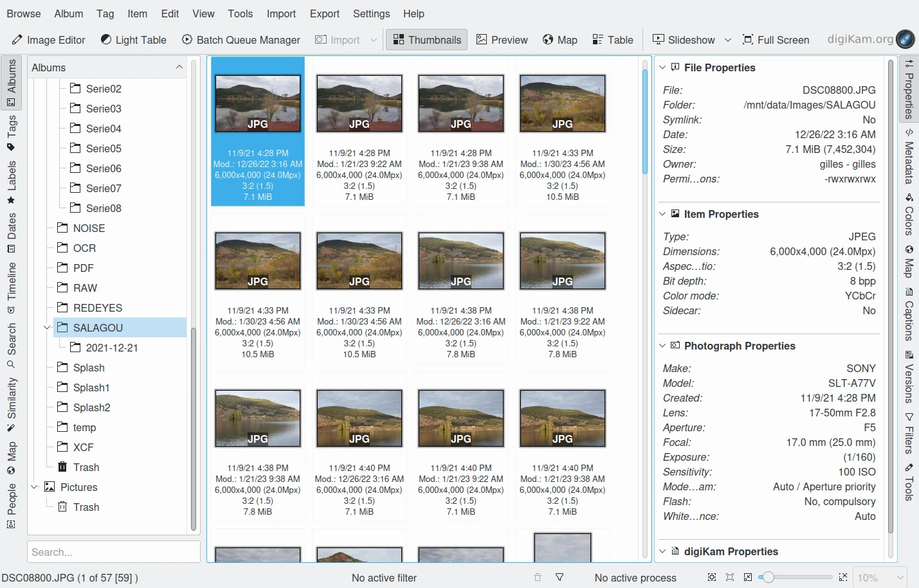
Task: Select the Serie05 album
Action: pos(104,148)
